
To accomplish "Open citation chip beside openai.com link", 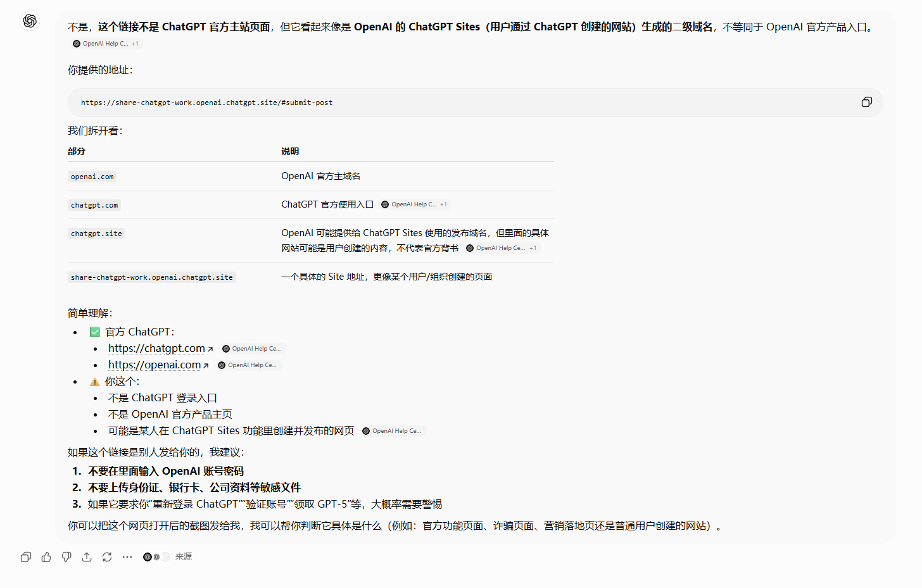I will coord(248,365).
